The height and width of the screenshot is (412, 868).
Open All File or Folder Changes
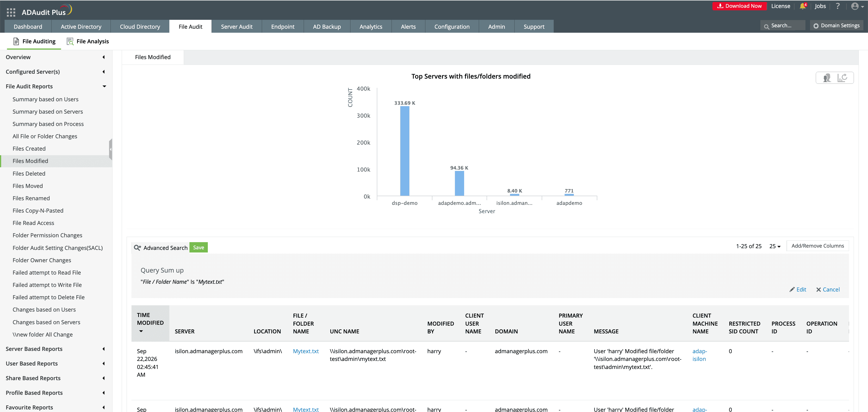coord(45,137)
